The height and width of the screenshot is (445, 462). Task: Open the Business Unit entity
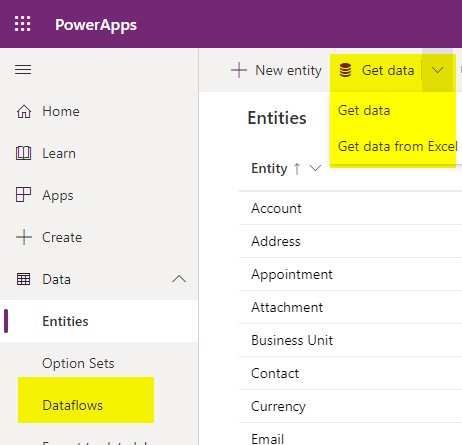pyautogui.click(x=292, y=340)
